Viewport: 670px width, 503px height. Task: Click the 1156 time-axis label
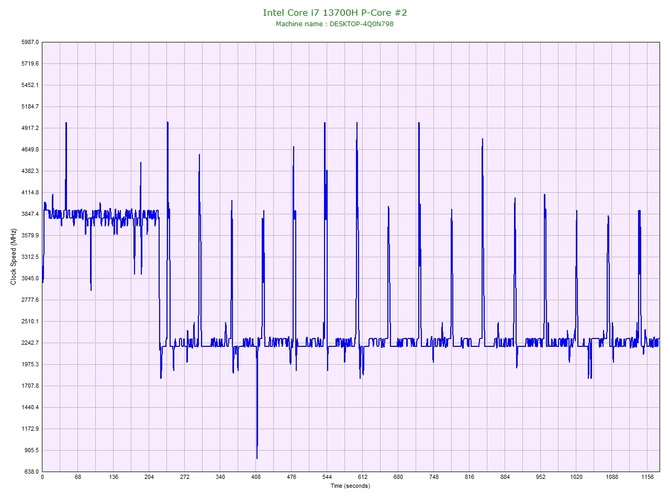click(647, 477)
